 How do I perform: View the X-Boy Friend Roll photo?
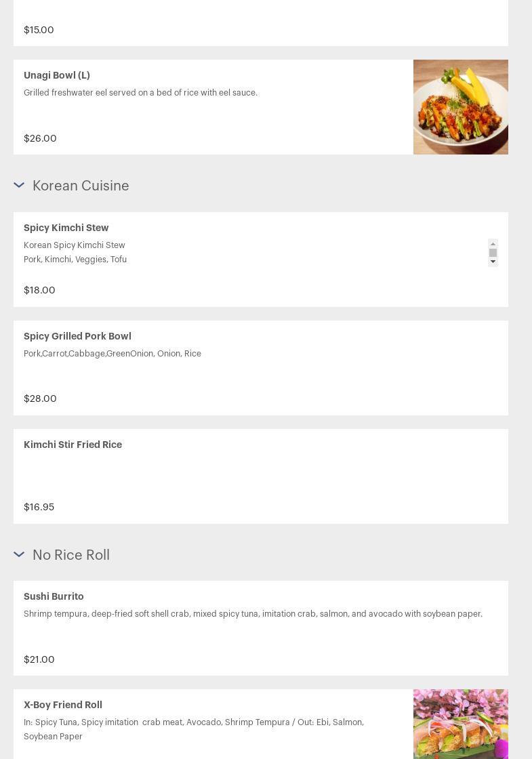tap(461, 724)
